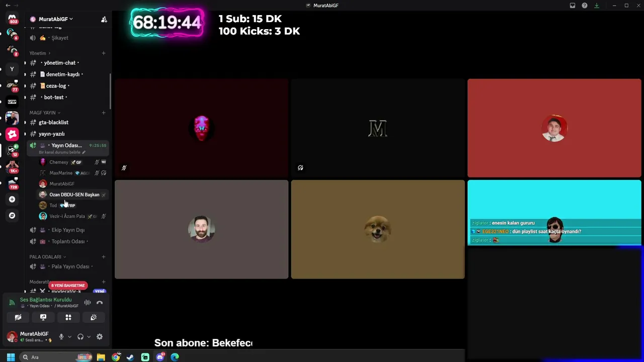Open the help question mark icon
The height and width of the screenshot is (362, 644).
coord(585,6)
